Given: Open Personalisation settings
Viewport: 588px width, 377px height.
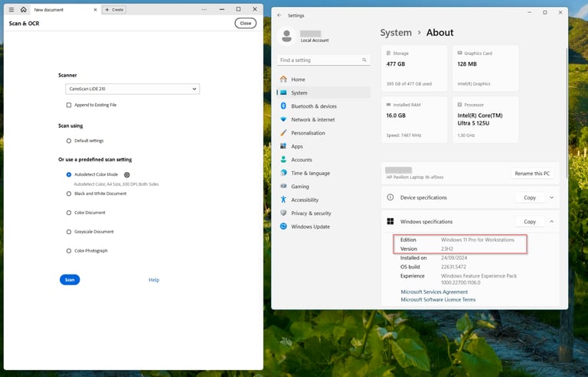Looking at the screenshot, I should click(323, 133).
